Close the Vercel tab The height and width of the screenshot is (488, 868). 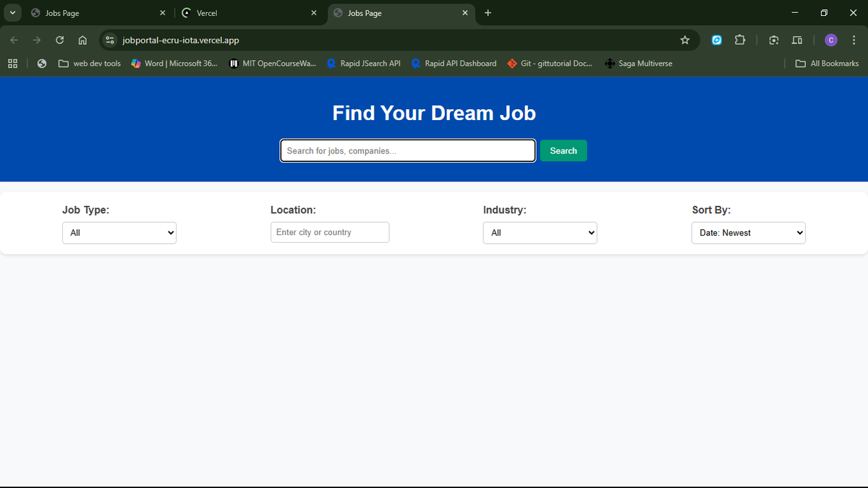[x=313, y=13]
